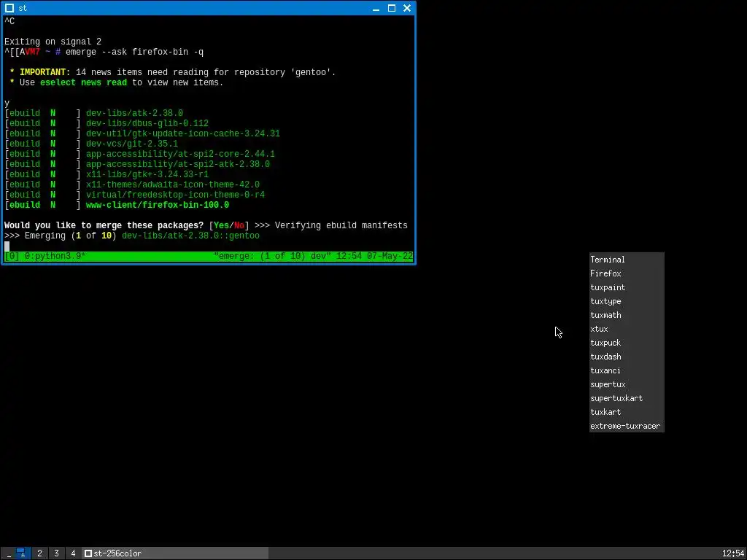Viewport: 747px width, 560px height.
Task: Click 'Exiting on signal 2' text
Action: (53, 42)
